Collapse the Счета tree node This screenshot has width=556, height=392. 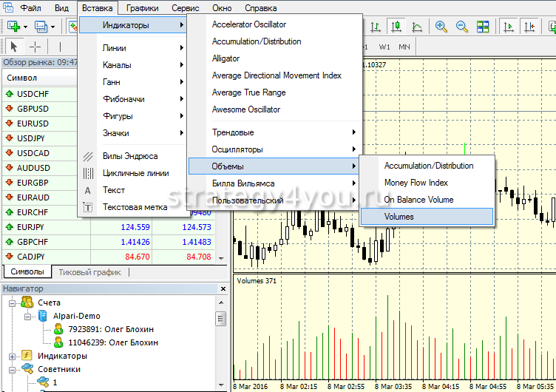pyautogui.click(x=13, y=303)
